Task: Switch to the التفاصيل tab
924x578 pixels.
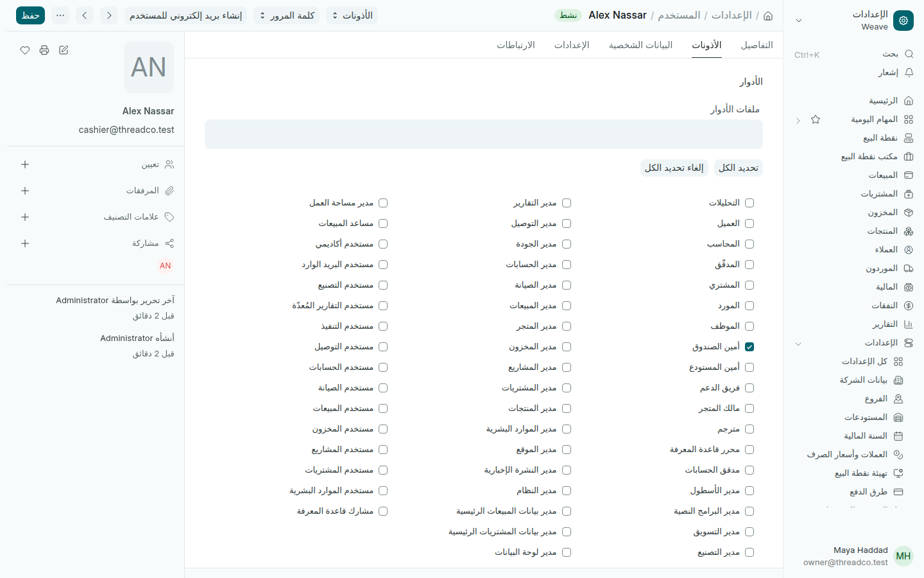Action: point(757,45)
